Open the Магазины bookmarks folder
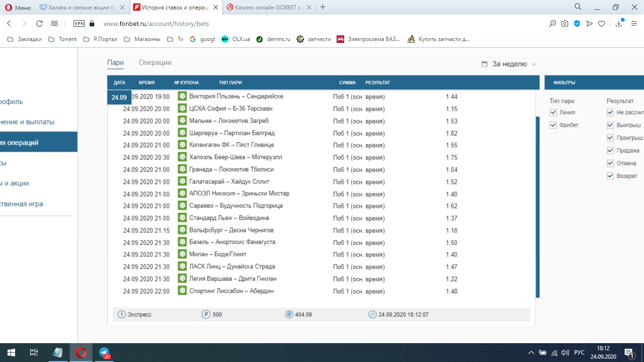 [142, 39]
